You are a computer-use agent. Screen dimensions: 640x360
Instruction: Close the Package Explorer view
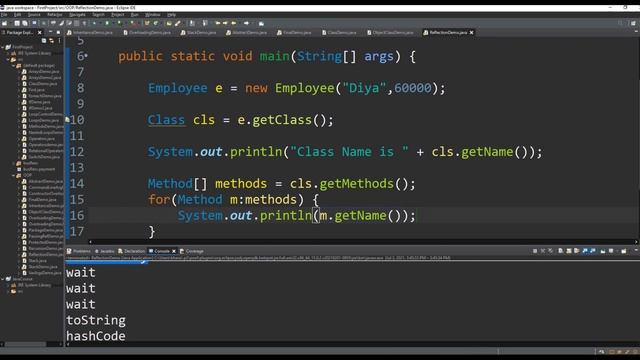[x=40, y=32]
